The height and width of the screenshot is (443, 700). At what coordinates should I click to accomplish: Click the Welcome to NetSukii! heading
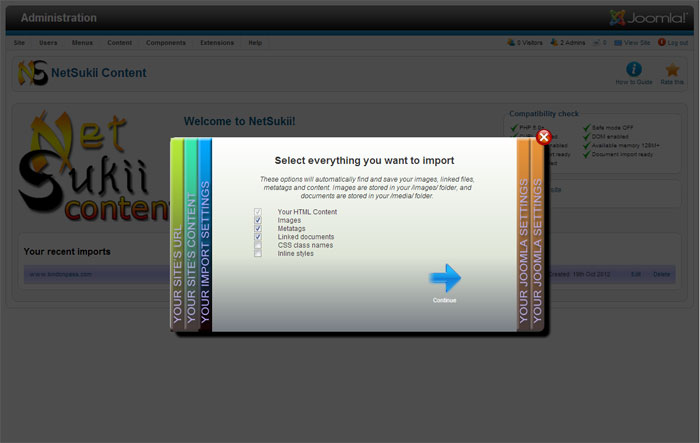point(239,121)
